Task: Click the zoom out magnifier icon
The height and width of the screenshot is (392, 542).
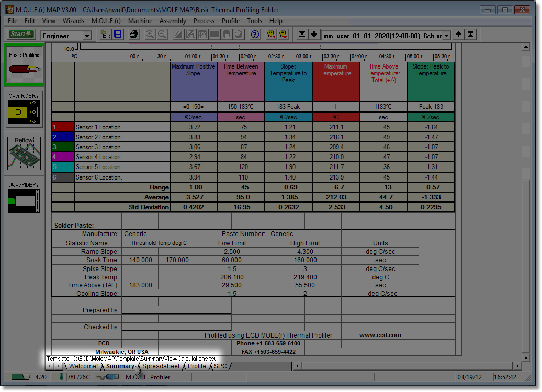Action: pos(162,35)
